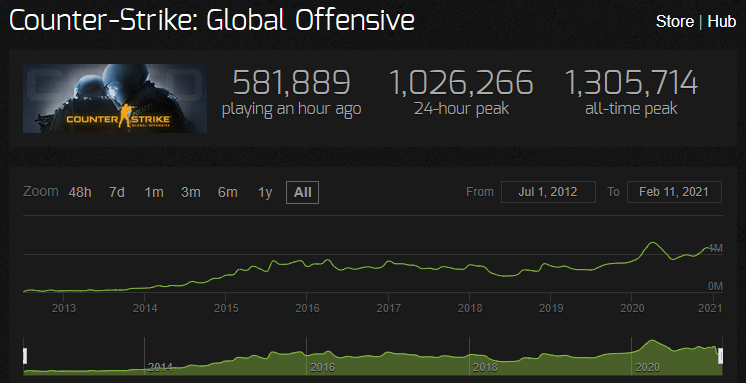Set zoom range to 1m
Viewport: 746px width, 383px height.
coord(154,193)
